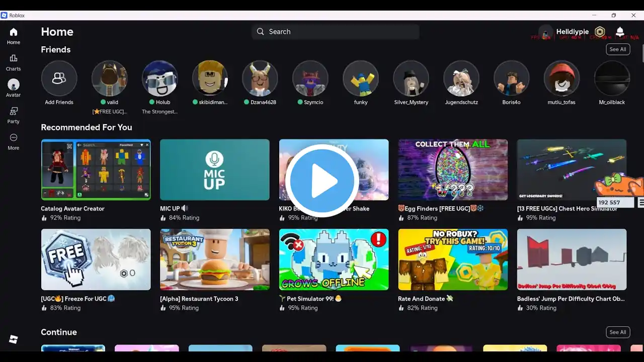Click the search magnifier icon
The height and width of the screenshot is (362, 644).
260,32
